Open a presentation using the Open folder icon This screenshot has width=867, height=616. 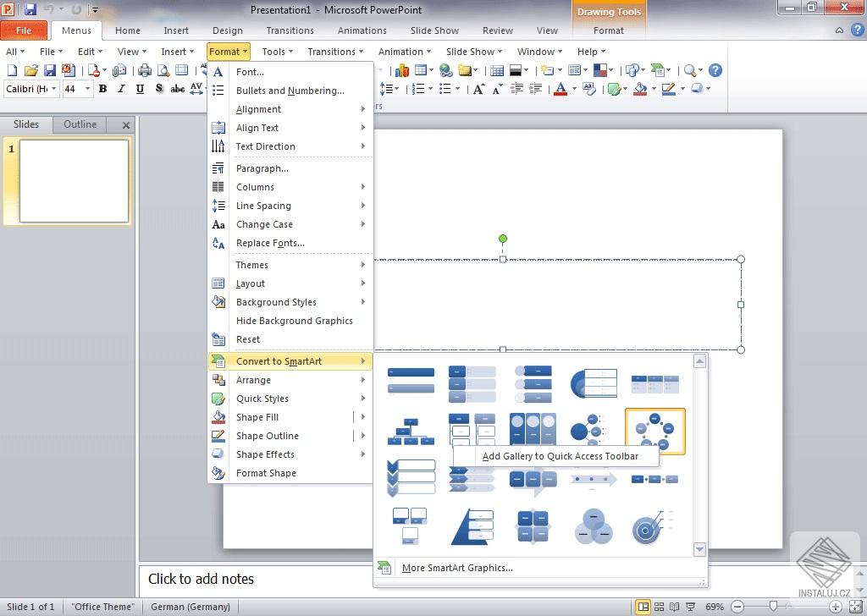[x=30, y=70]
